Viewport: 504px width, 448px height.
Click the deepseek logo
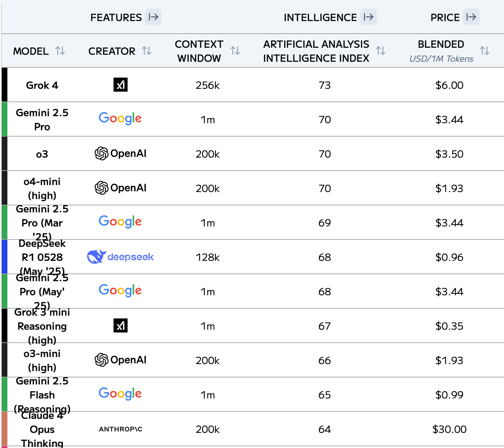121,257
